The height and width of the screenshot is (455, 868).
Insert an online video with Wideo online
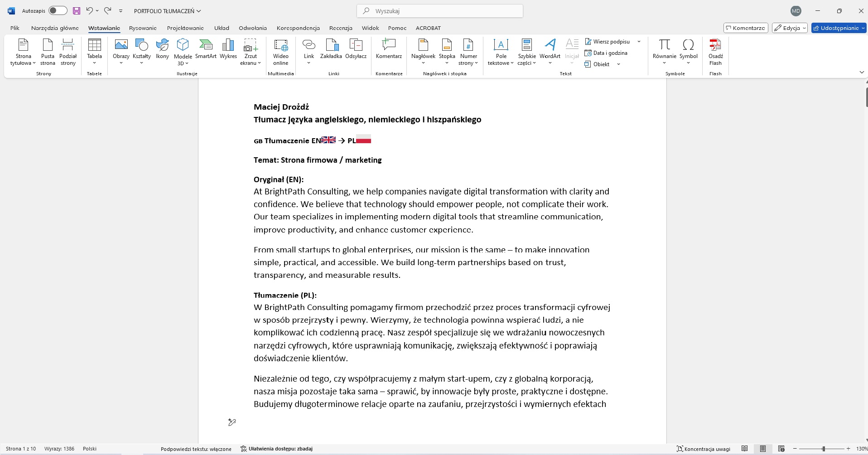click(281, 52)
